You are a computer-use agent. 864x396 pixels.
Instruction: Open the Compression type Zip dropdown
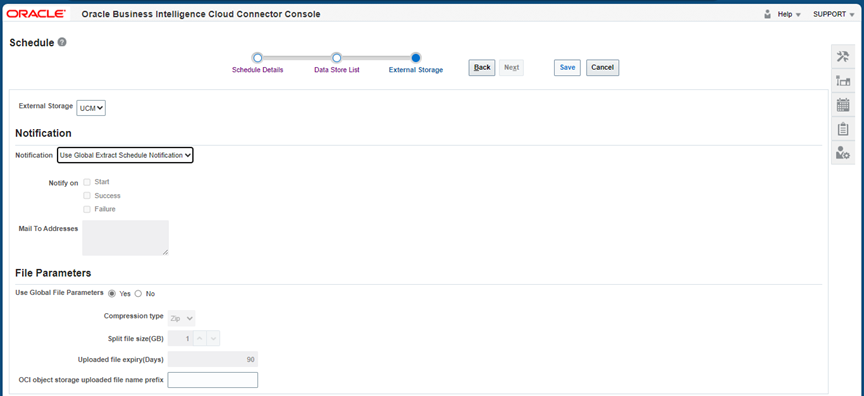coord(181,318)
